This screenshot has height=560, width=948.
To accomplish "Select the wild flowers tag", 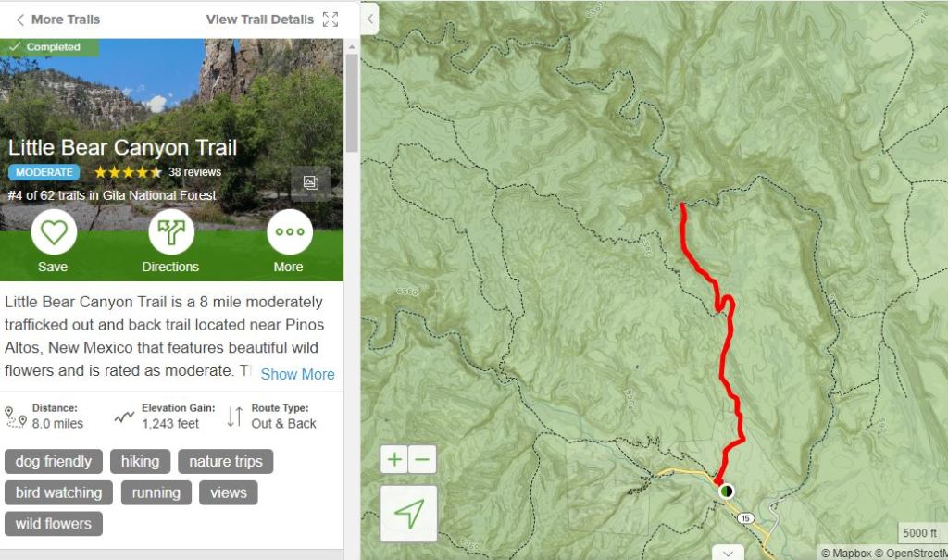I will tap(54, 524).
